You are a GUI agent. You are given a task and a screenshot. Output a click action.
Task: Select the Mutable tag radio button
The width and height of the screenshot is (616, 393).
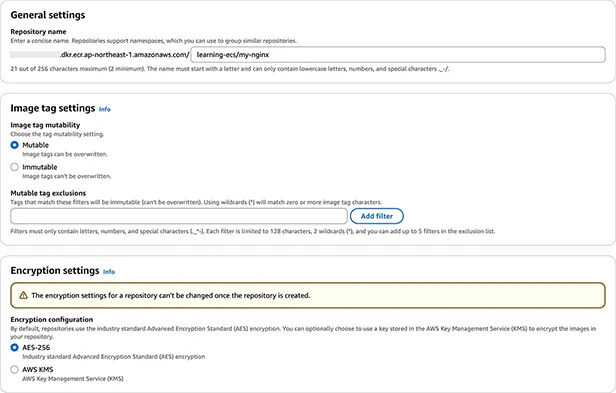(x=15, y=145)
